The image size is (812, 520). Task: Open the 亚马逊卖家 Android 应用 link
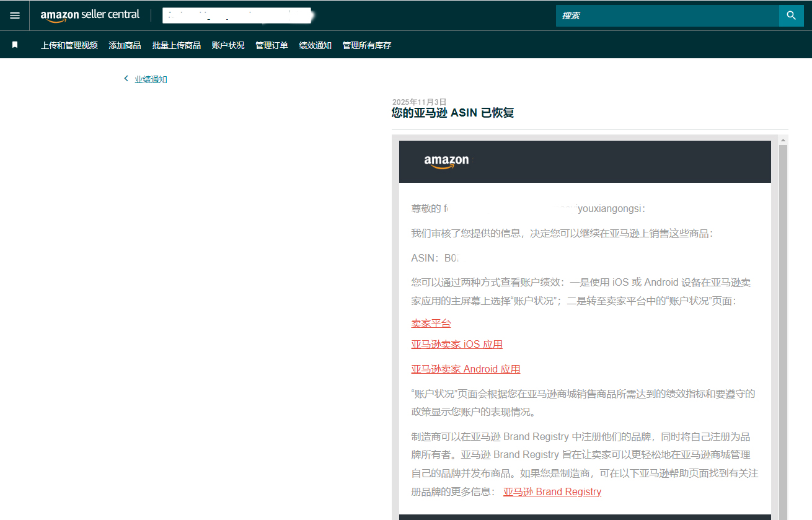[466, 369]
